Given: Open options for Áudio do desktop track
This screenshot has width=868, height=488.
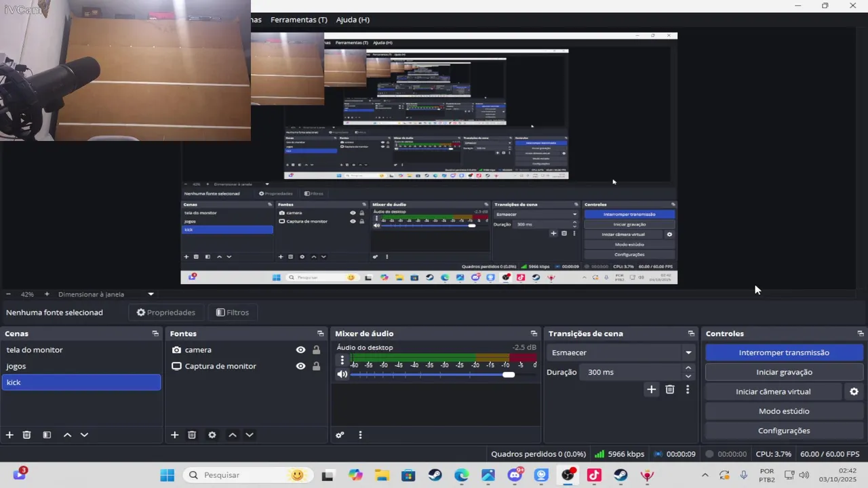Looking at the screenshot, I should 342,361.
